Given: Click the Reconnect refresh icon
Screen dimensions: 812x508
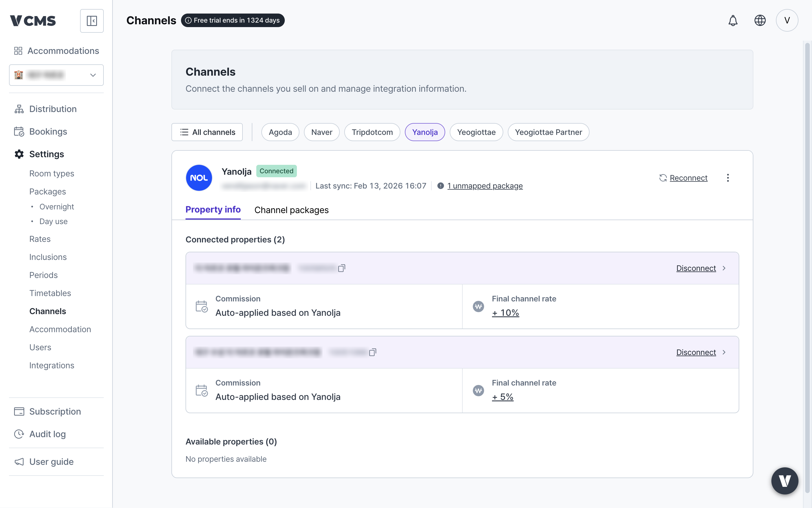Looking at the screenshot, I should [663, 178].
